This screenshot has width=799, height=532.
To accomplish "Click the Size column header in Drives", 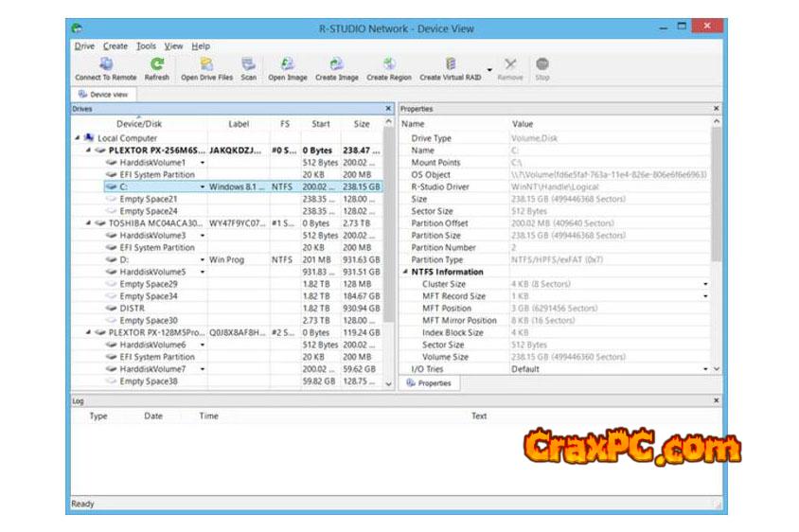I will [x=362, y=124].
